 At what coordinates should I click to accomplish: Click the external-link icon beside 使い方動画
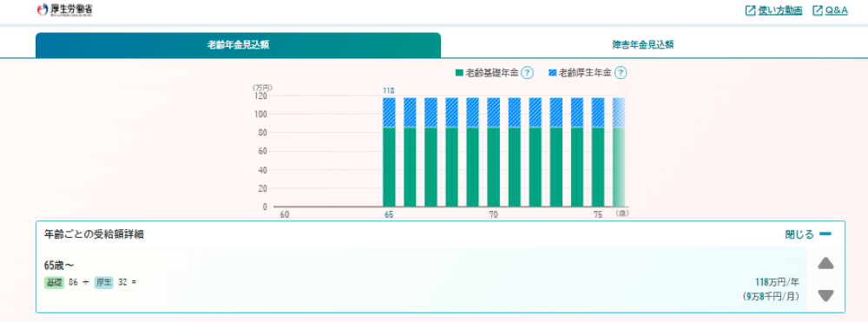click(x=751, y=10)
